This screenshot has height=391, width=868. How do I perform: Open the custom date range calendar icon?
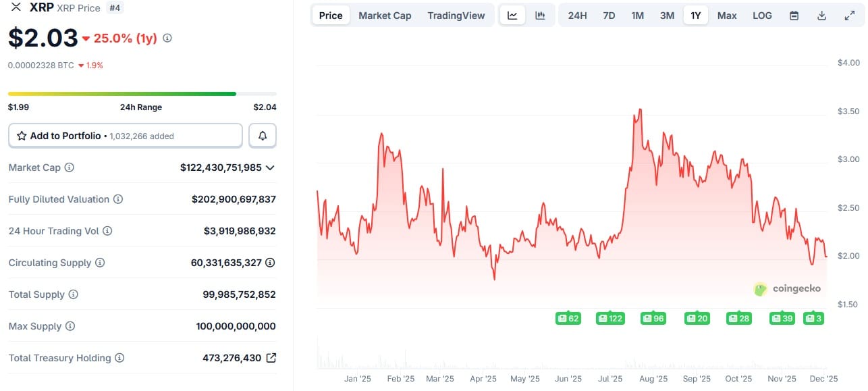point(794,14)
